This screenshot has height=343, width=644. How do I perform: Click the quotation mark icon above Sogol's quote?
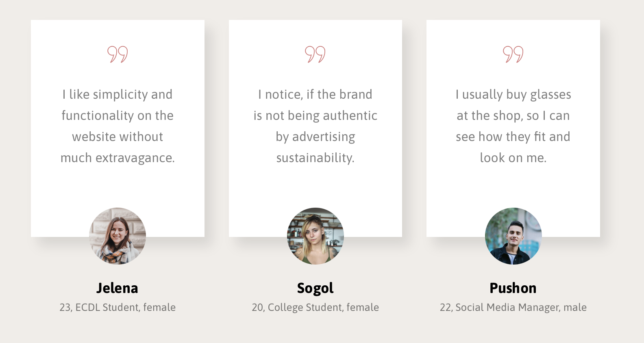tap(315, 54)
